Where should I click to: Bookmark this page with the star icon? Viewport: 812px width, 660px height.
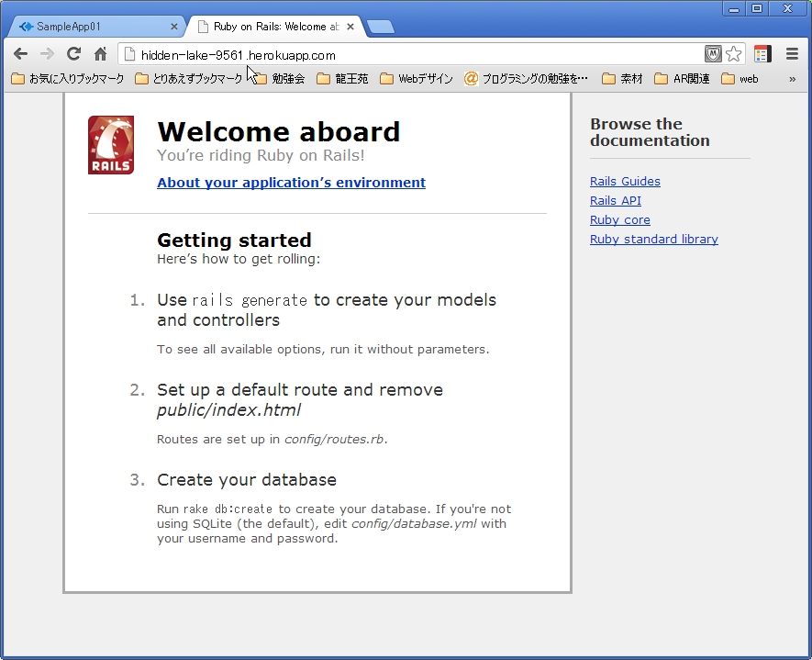[x=734, y=54]
